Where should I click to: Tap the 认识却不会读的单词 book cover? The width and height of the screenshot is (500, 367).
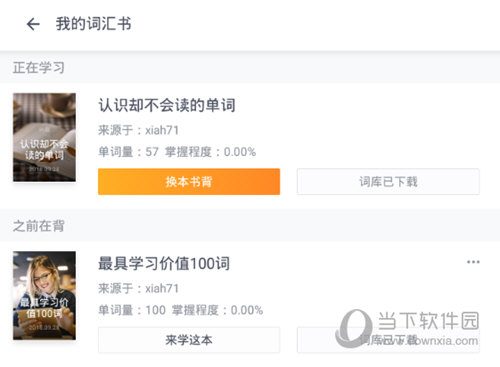pyautogui.click(x=44, y=137)
